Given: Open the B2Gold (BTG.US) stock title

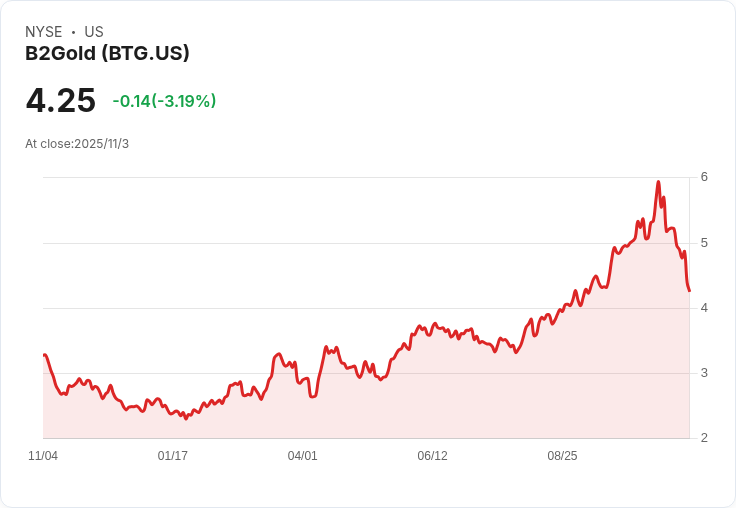Looking at the screenshot, I should [107, 54].
